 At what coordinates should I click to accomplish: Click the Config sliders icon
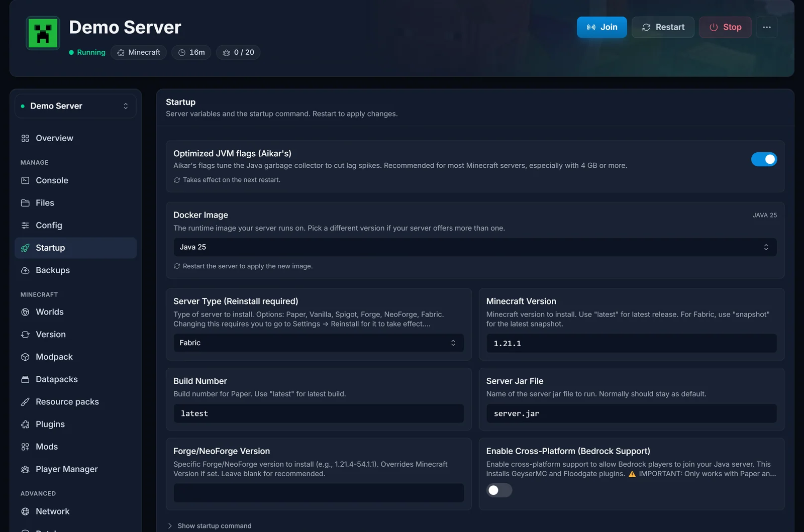tap(25, 226)
